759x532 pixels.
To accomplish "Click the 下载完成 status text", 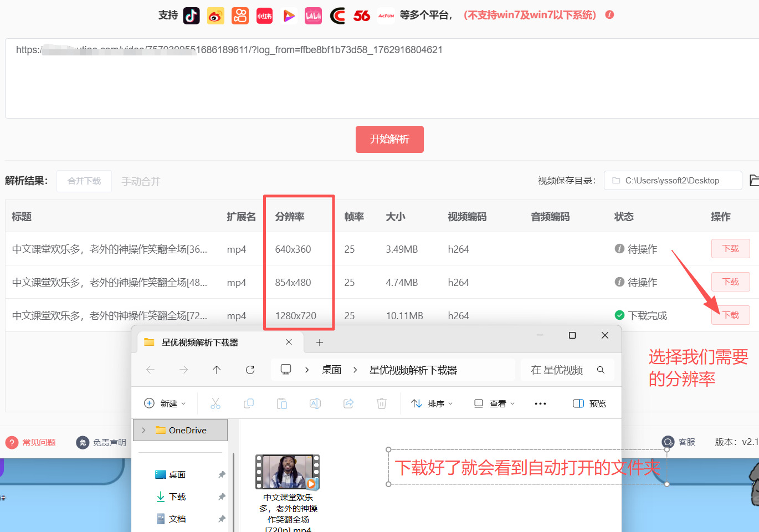I will (648, 315).
